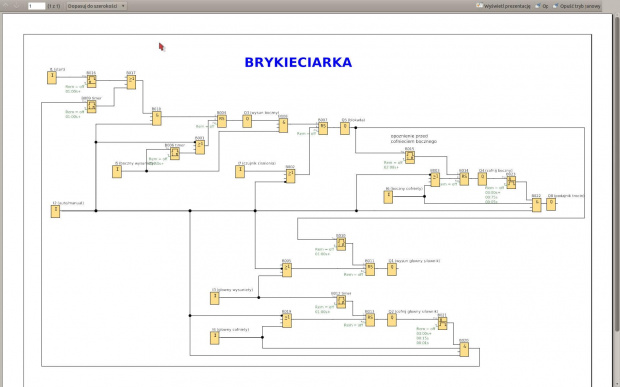Image resolution: width=620 pixels, height=387 pixels.
Task: Click the I2 (auto/manual) input block
Action: point(55,211)
